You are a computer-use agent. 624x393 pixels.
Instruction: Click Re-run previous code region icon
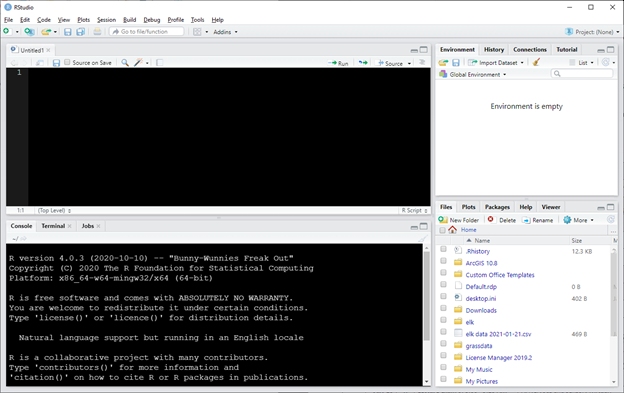(363, 63)
